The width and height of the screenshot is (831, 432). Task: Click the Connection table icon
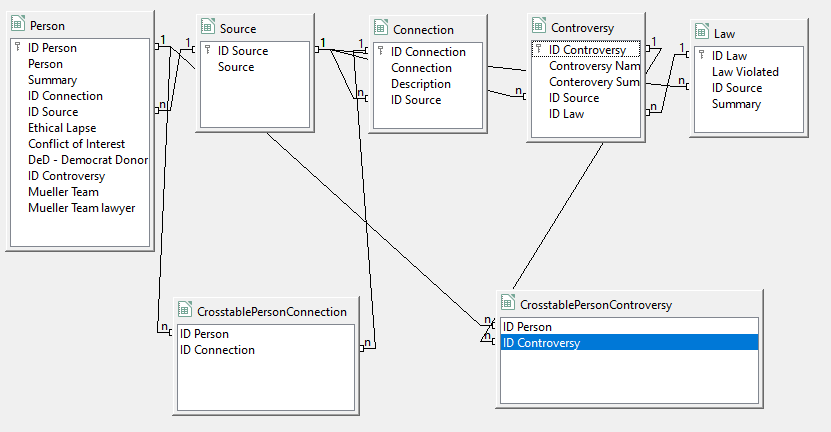(381, 28)
